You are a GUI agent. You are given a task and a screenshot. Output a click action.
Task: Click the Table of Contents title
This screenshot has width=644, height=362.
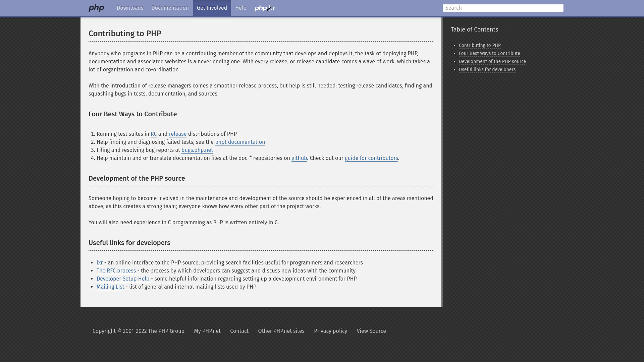(474, 29)
